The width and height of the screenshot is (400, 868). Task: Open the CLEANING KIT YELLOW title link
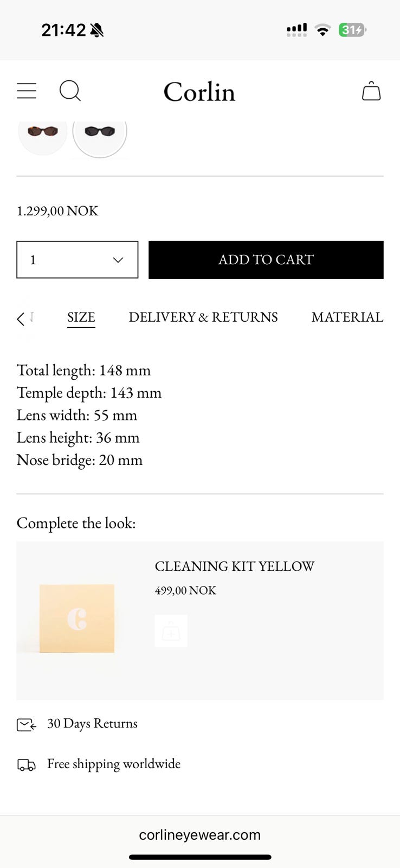[234, 566]
